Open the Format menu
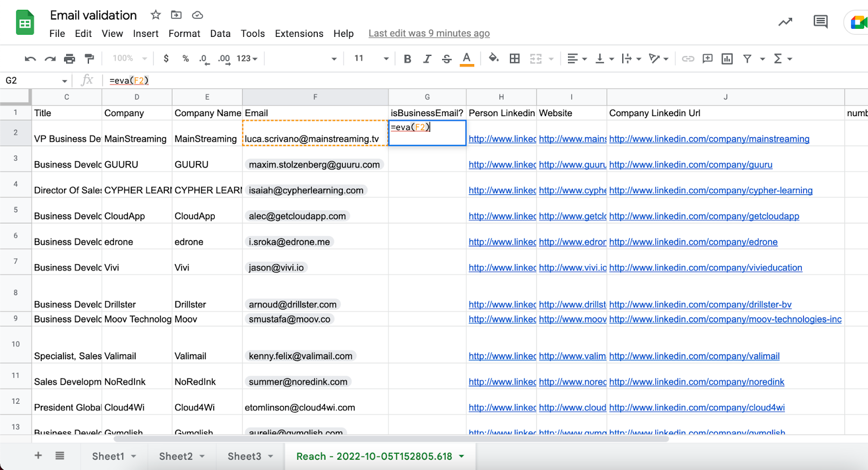 [184, 34]
